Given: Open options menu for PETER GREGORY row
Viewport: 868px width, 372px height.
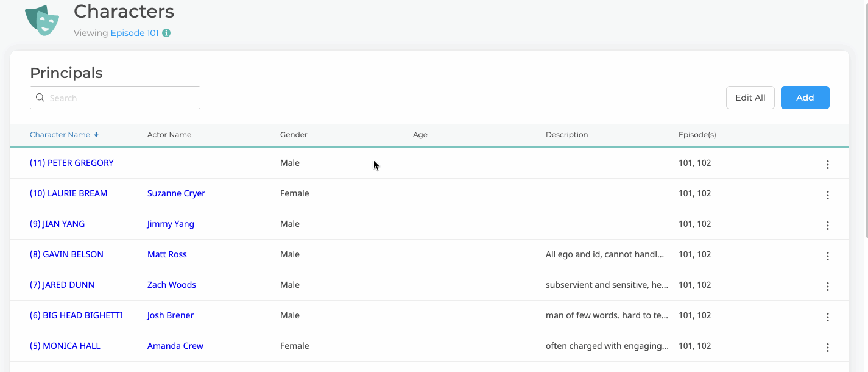Looking at the screenshot, I should 827,165.
